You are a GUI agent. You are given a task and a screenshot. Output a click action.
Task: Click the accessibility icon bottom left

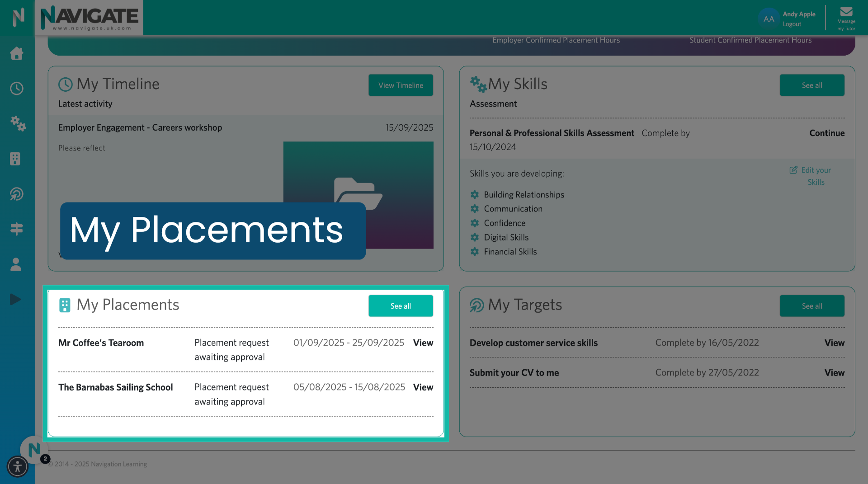(18, 467)
